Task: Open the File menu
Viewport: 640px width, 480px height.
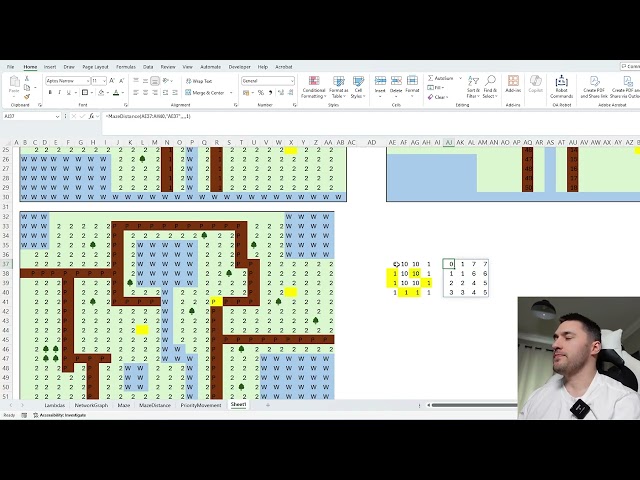Action: click(11, 67)
